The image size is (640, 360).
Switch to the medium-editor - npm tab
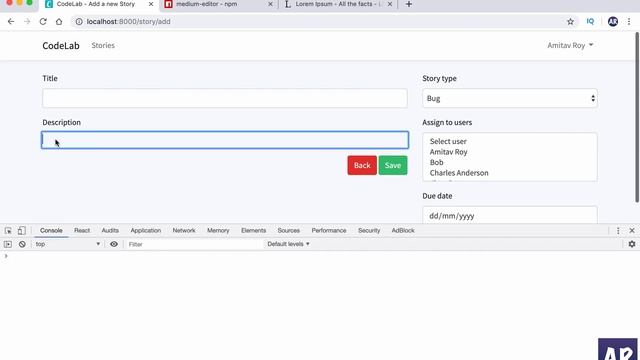(218, 4)
